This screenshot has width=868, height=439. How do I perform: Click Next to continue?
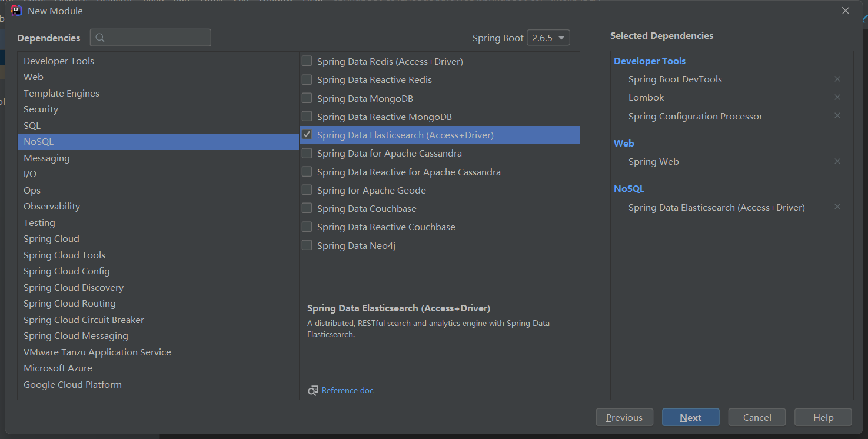[690, 417]
